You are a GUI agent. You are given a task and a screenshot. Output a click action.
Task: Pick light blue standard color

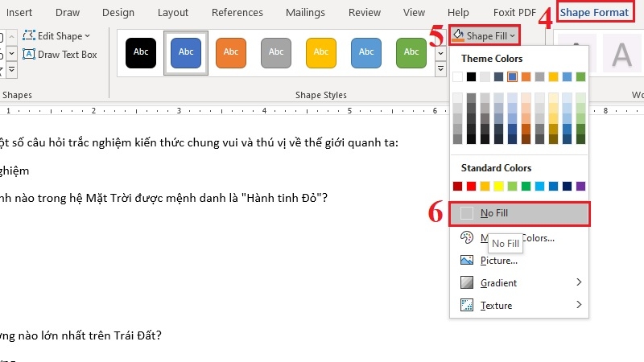pos(539,187)
